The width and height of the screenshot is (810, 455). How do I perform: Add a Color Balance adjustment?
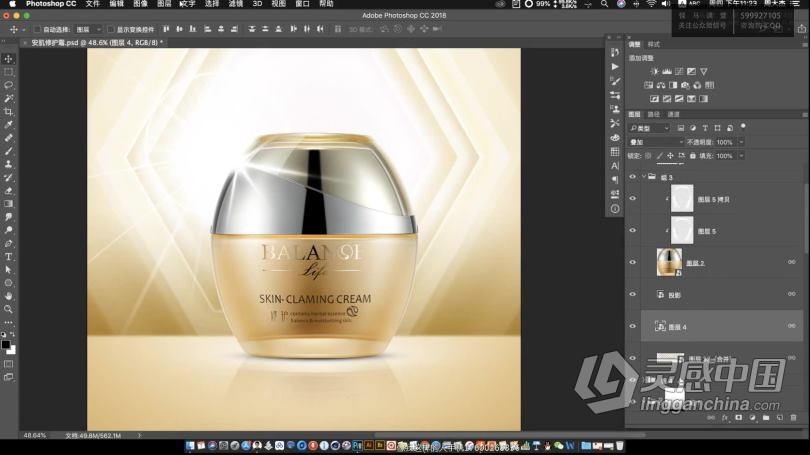click(x=661, y=85)
